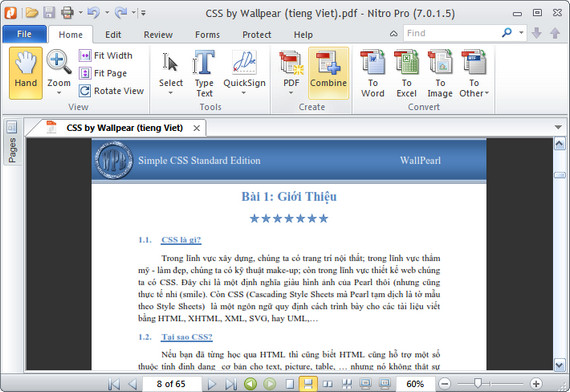Switch to Facing Continuous layout
Viewport: 570px width, 392px height.
pyautogui.click(x=347, y=384)
